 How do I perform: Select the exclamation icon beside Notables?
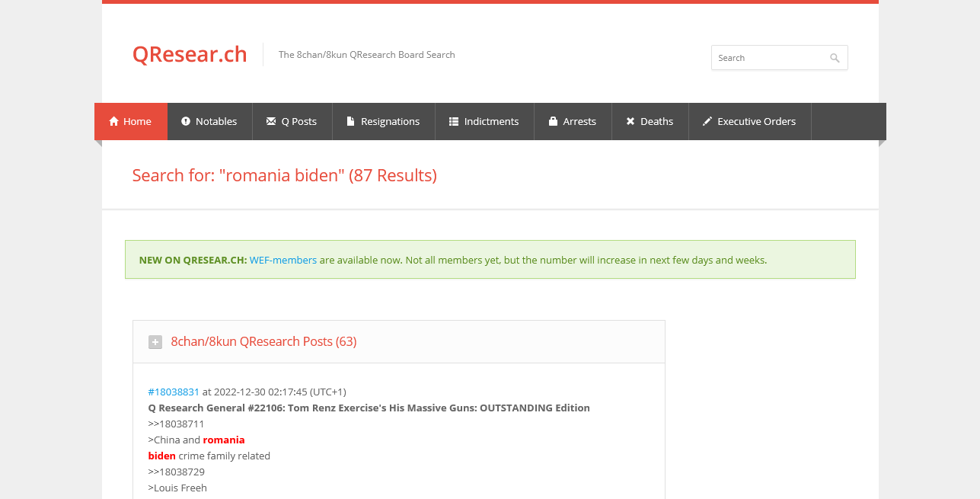186,121
